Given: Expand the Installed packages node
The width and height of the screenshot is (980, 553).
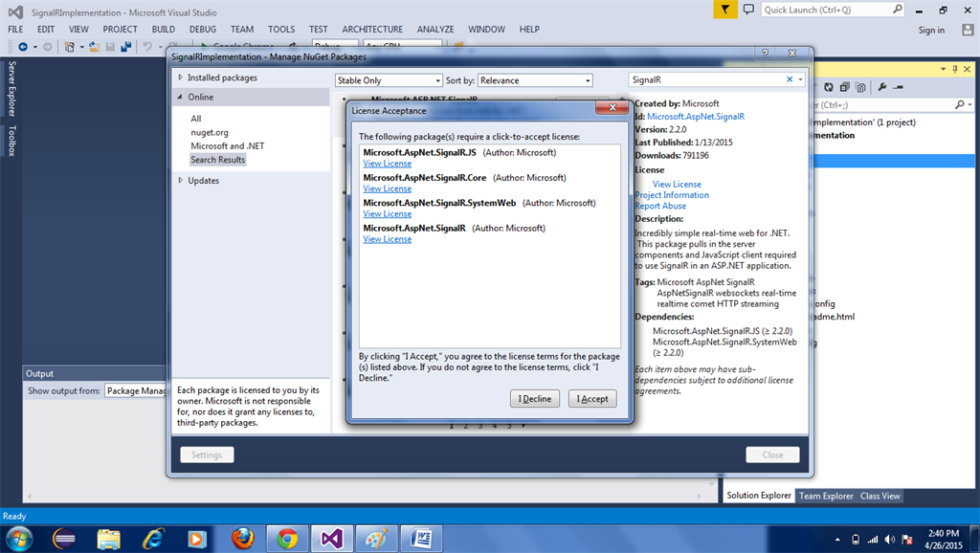Looking at the screenshot, I should click(181, 77).
